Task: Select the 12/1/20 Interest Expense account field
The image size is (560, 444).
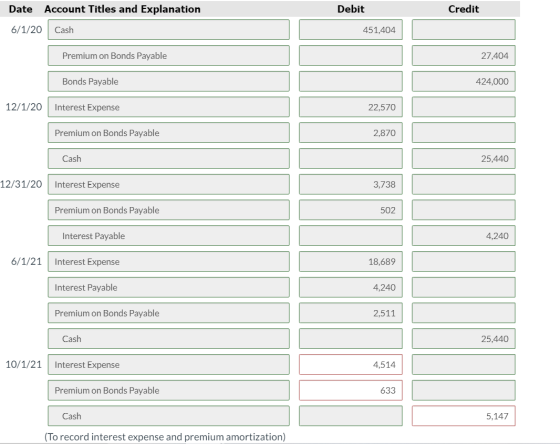Action: tap(169, 107)
